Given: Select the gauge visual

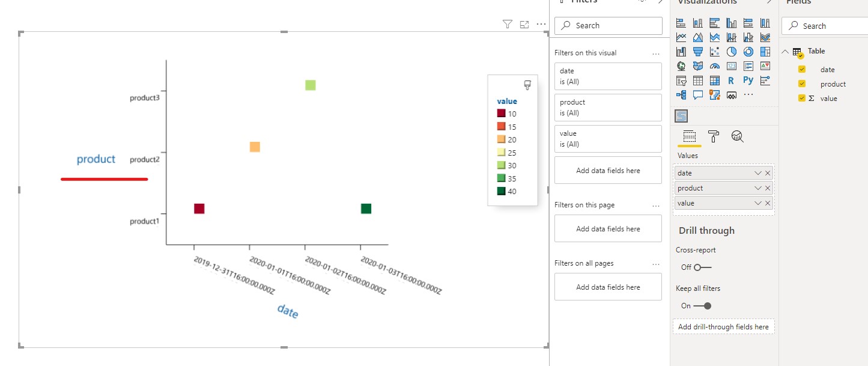Looking at the screenshot, I should click(715, 66).
